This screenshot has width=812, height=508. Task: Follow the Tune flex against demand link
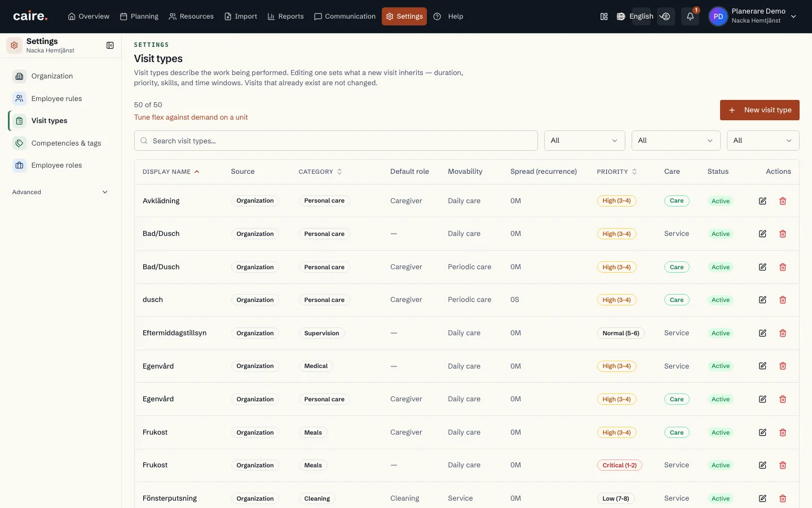point(191,117)
